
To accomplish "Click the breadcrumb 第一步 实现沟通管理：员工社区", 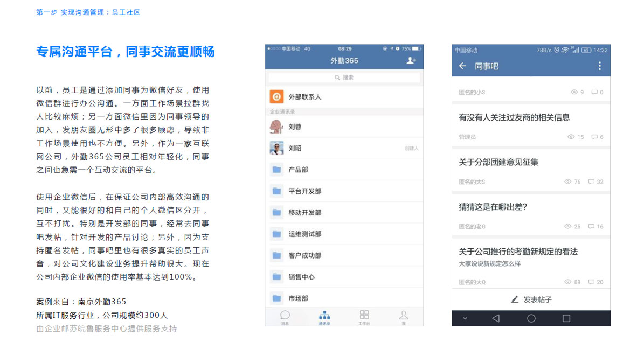I will point(88,12).
